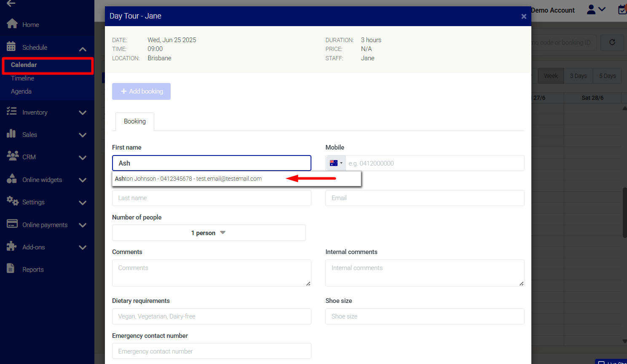The width and height of the screenshot is (627, 364).
Task: Collapse the Schedule menu chevron
Action: [83, 49]
